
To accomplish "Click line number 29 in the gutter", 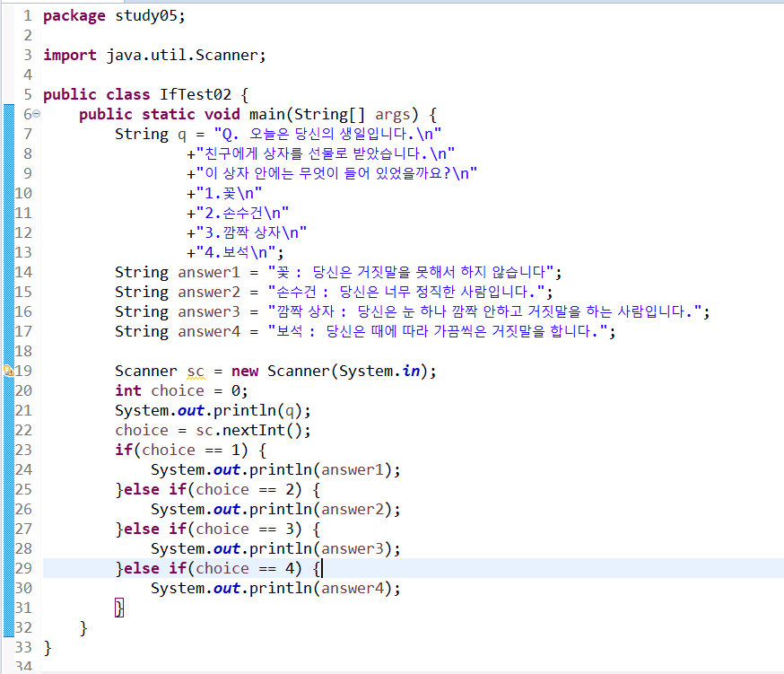I will pyautogui.click(x=23, y=568).
